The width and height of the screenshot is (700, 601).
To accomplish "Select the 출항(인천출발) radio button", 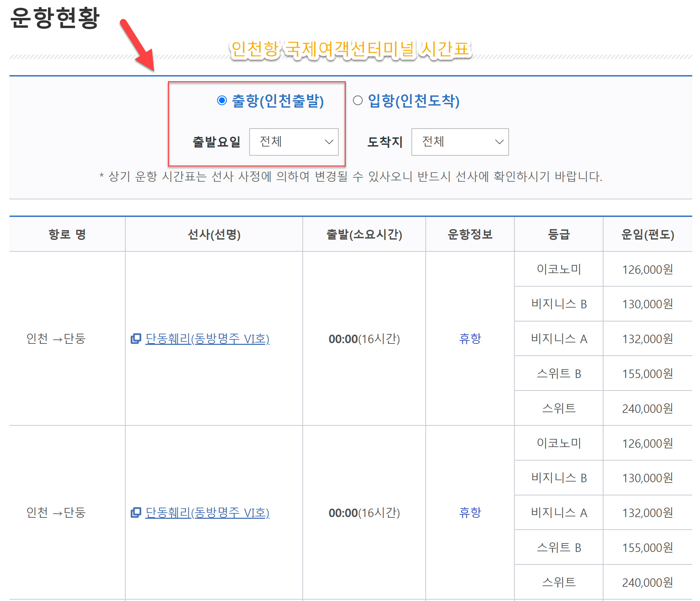I will [222, 101].
